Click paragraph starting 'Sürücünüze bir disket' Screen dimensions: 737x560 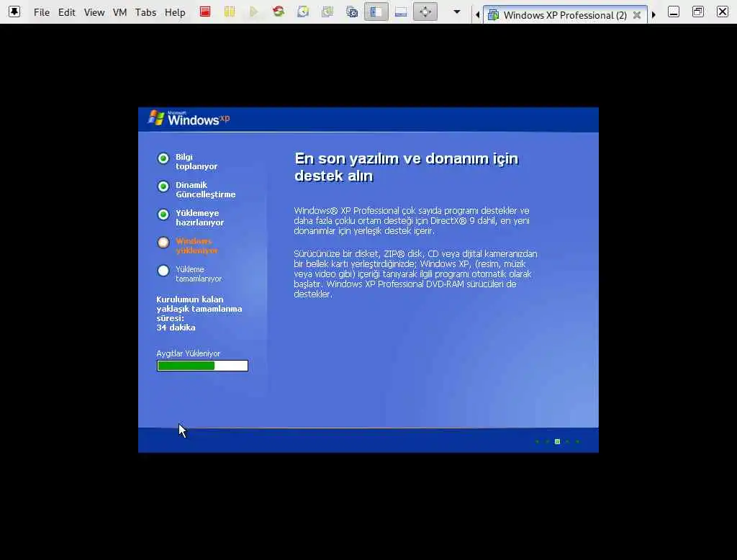tap(415, 274)
